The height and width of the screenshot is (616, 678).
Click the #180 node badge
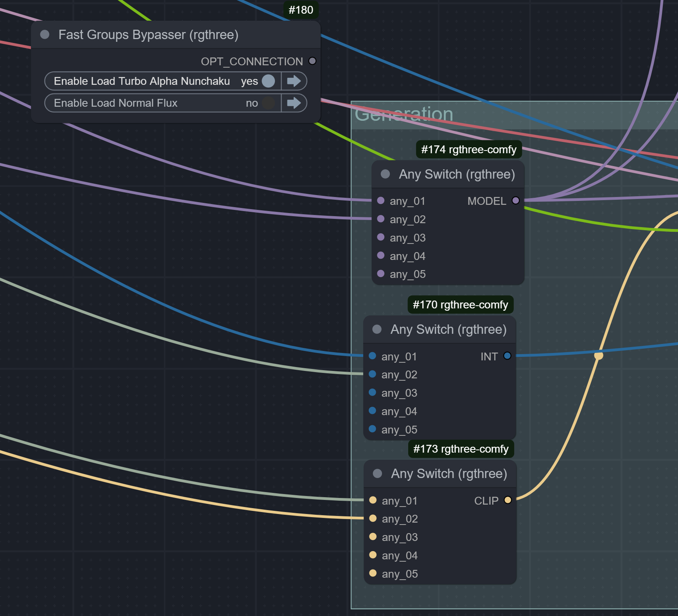[301, 10]
